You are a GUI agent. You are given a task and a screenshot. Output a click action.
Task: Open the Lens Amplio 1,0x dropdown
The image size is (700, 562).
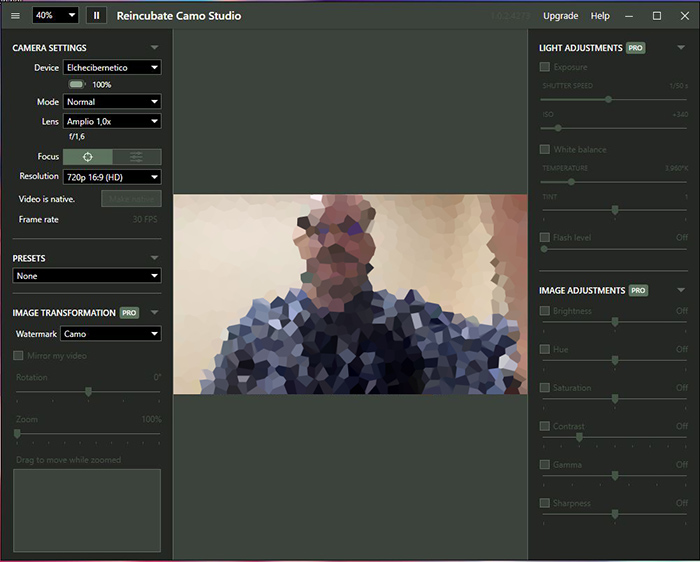click(112, 121)
